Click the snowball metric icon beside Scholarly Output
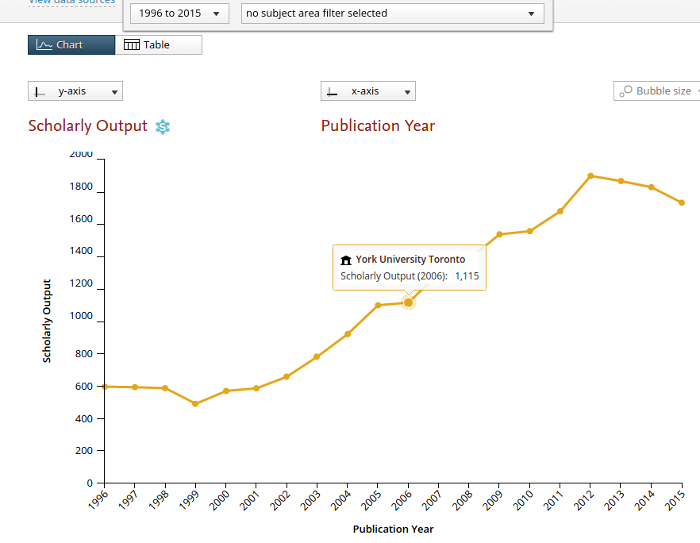 (x=162, y=127)
